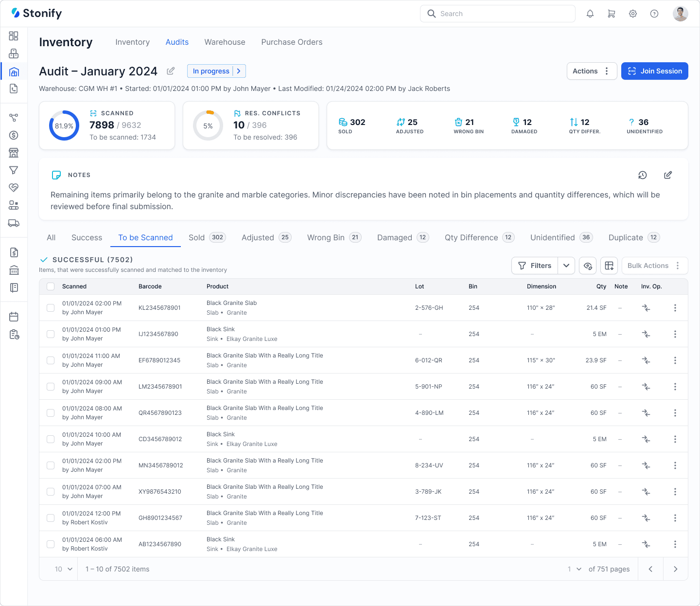Edit notes with the pencil icon
The height and width of the screenshot is (606, 700).
click(x=668, y=175)
